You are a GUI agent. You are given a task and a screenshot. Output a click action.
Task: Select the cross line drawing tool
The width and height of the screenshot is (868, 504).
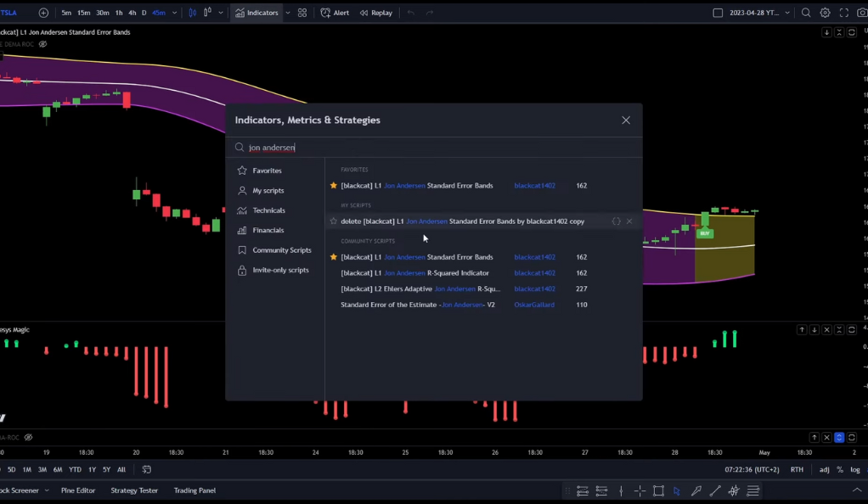tap(640, 490)
